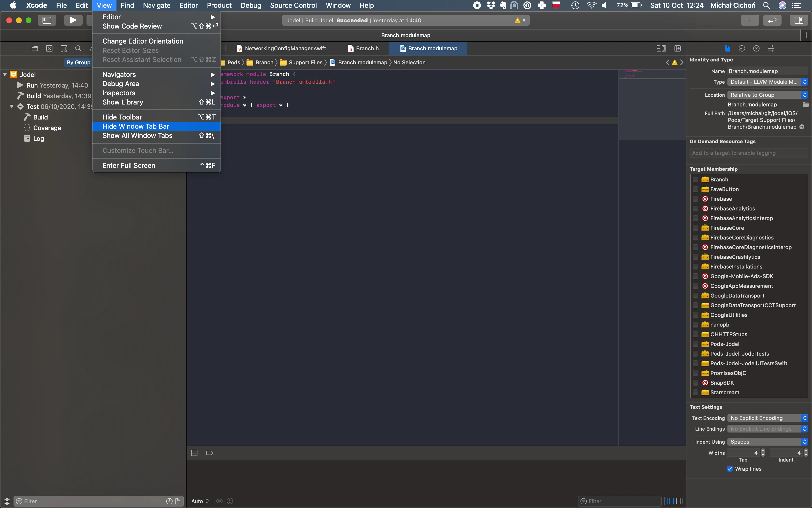This screenshot has width=812, height=508.
Task: Select the History inspector clock icon
Action: pyautogui.click(x=742, y=48)
